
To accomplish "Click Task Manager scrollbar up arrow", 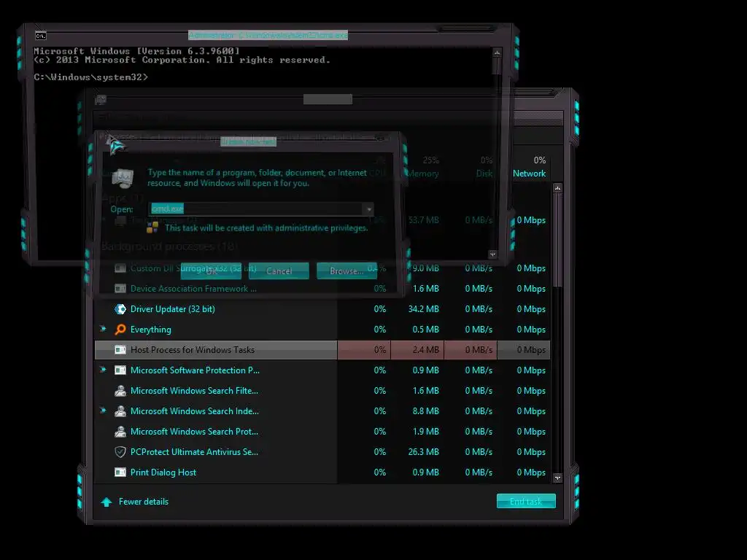I will (x=557, y=189).
